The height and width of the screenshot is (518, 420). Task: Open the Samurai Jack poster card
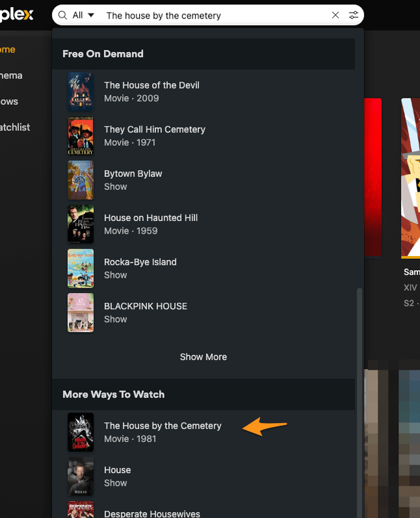tap(410, 178)
